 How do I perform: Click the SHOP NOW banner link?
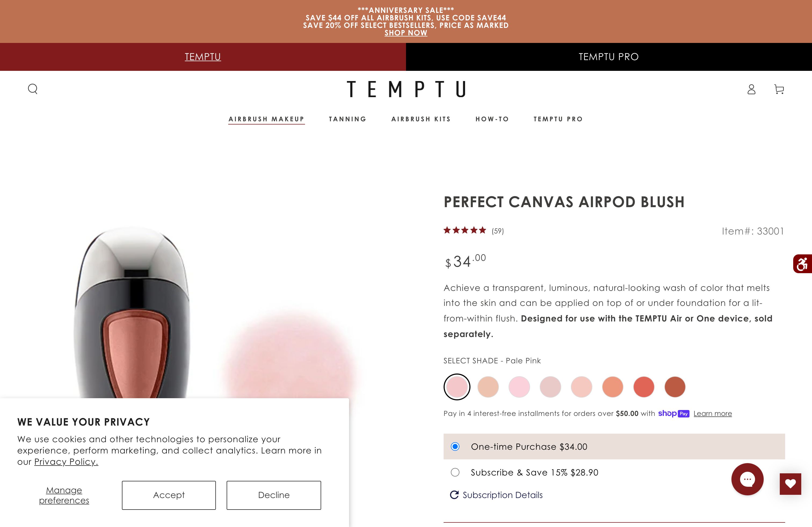click(x=406, y=33)
